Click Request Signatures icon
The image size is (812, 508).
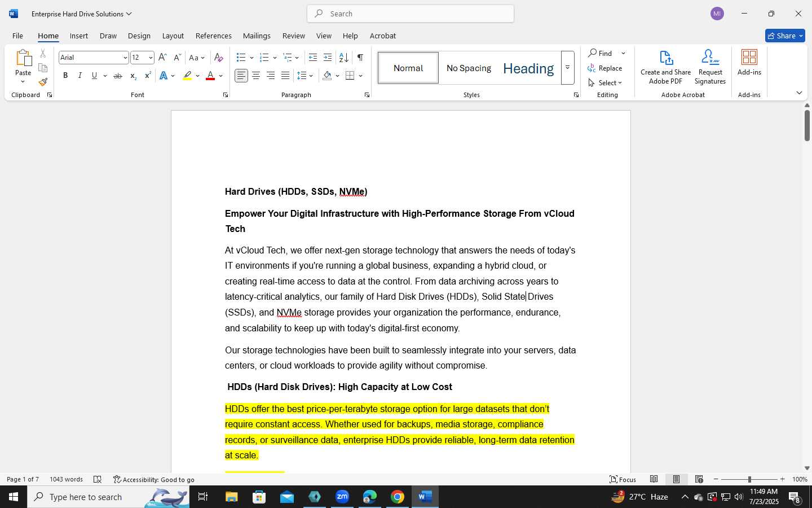[x=710, y=67]
